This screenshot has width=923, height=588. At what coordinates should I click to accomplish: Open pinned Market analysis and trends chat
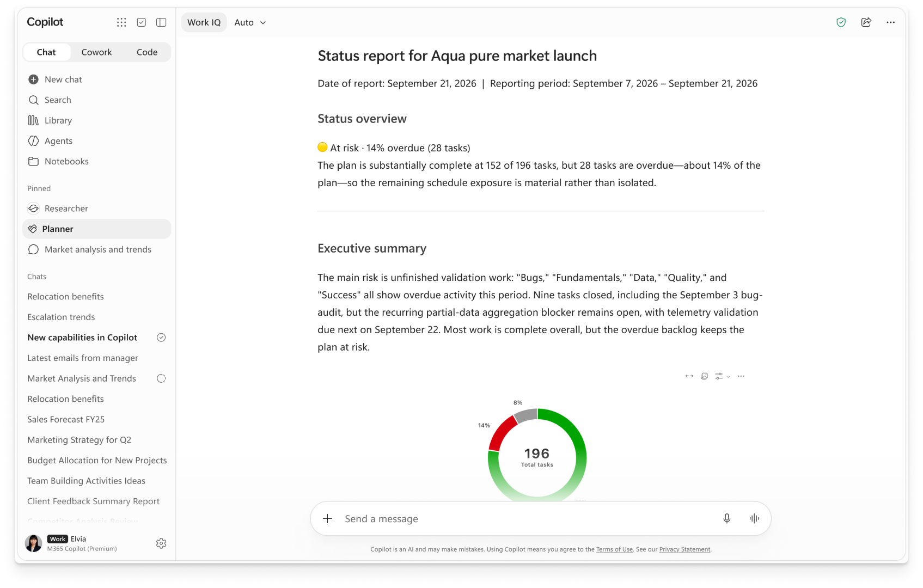coord(97,249)
